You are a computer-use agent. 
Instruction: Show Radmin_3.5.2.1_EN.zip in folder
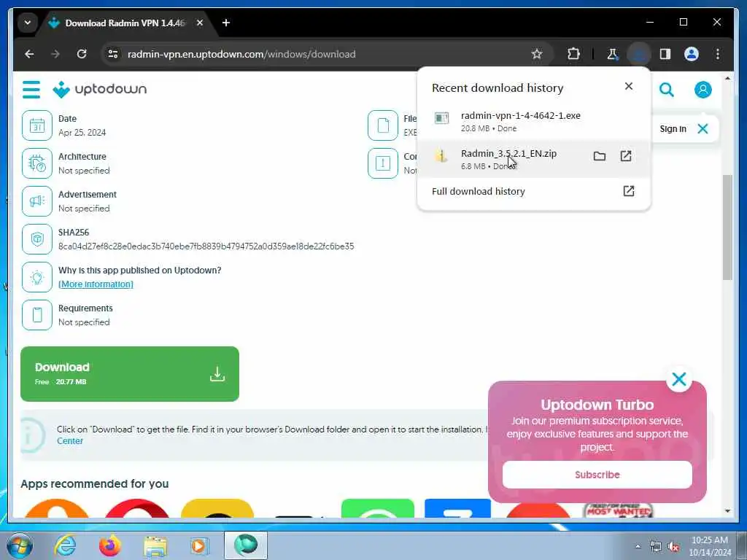[x=600, y=156]
